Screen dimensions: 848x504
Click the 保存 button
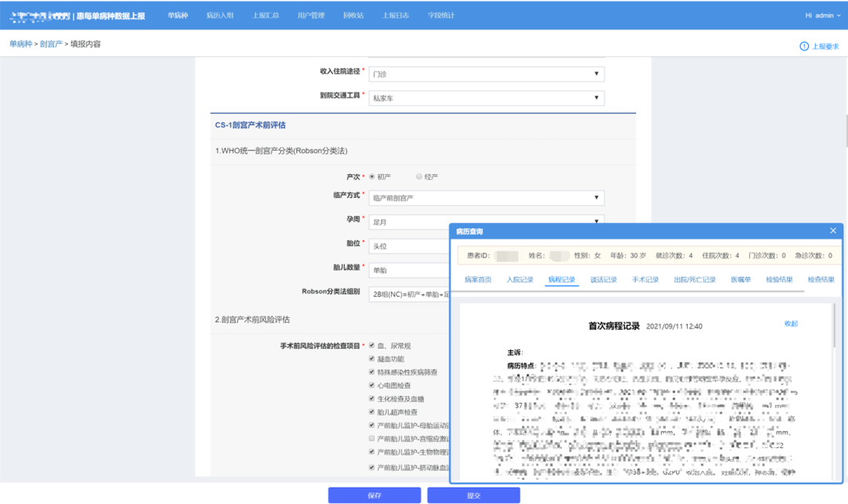[375, 495]
